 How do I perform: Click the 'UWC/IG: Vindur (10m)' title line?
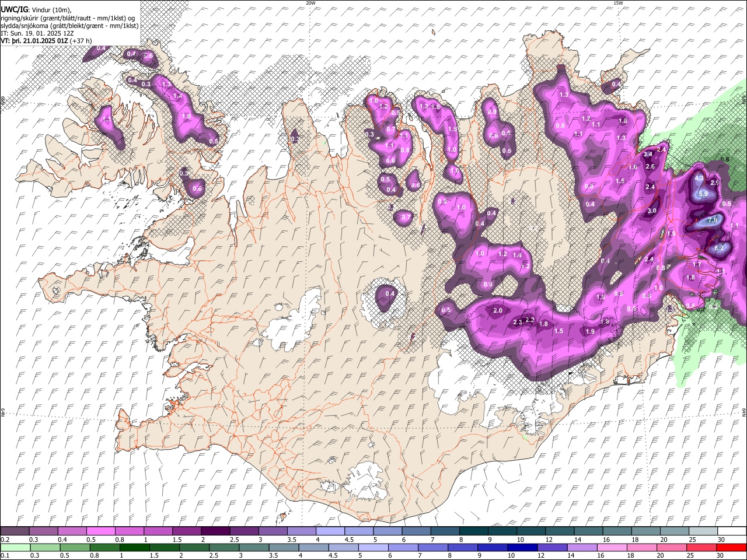36,10
